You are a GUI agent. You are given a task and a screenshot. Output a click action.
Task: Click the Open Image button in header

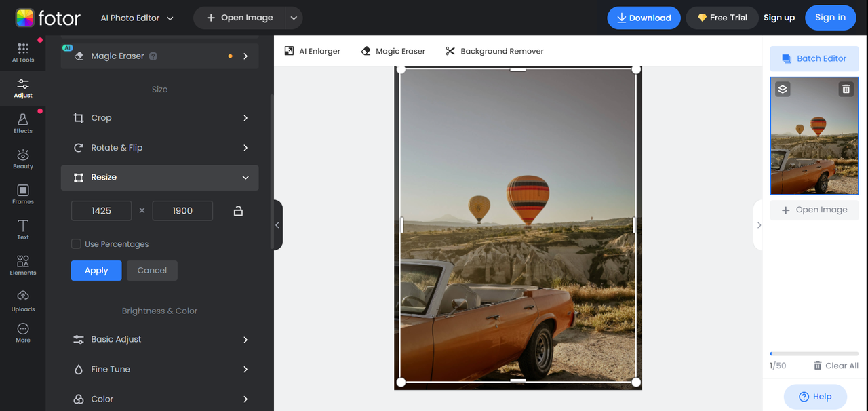(239, 18)
